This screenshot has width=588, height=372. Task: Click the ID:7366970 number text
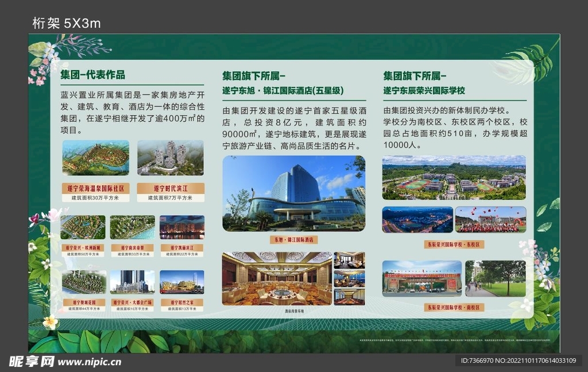click(x=477, y=361)
